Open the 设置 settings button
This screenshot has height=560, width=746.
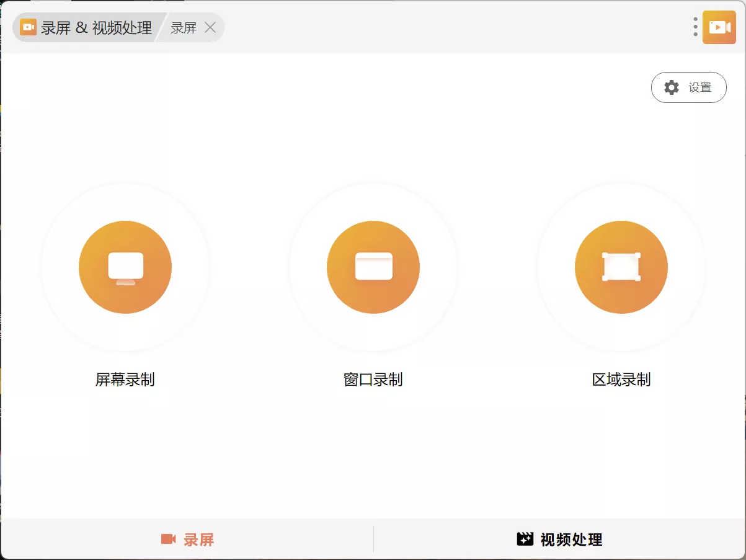[x=688, y=87]
